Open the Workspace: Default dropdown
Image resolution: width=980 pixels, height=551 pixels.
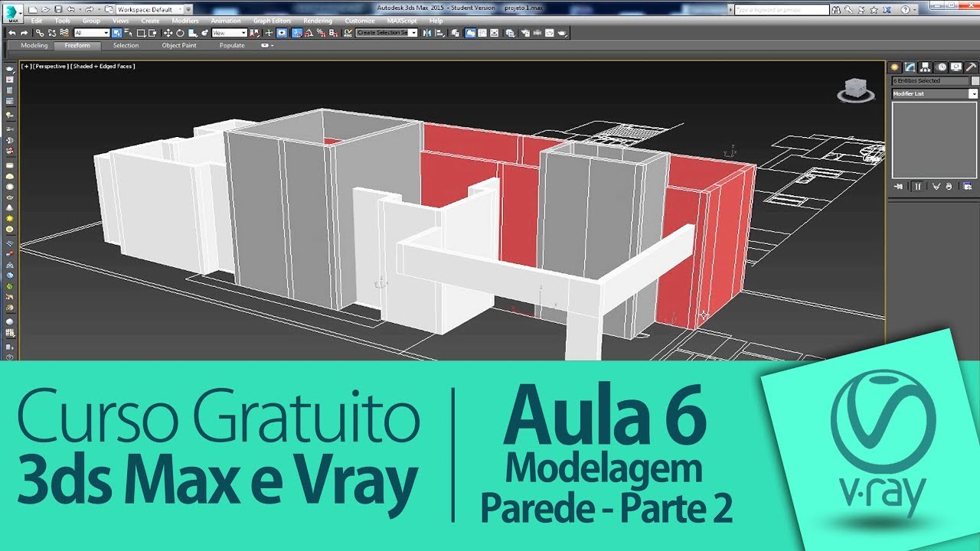pyautogui.click(x=150, y=9)
